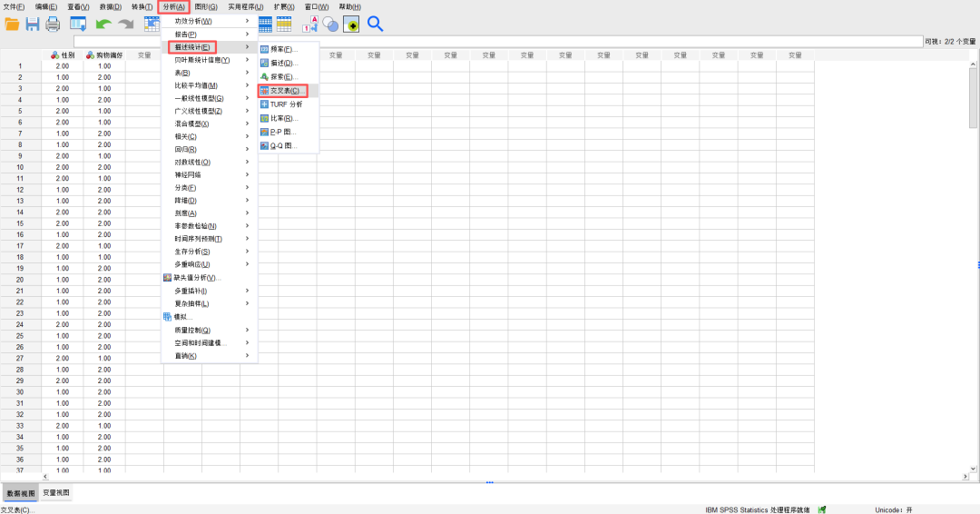Click show all variables toolbar icon
The image size is (980, 514).
point(351,25)
